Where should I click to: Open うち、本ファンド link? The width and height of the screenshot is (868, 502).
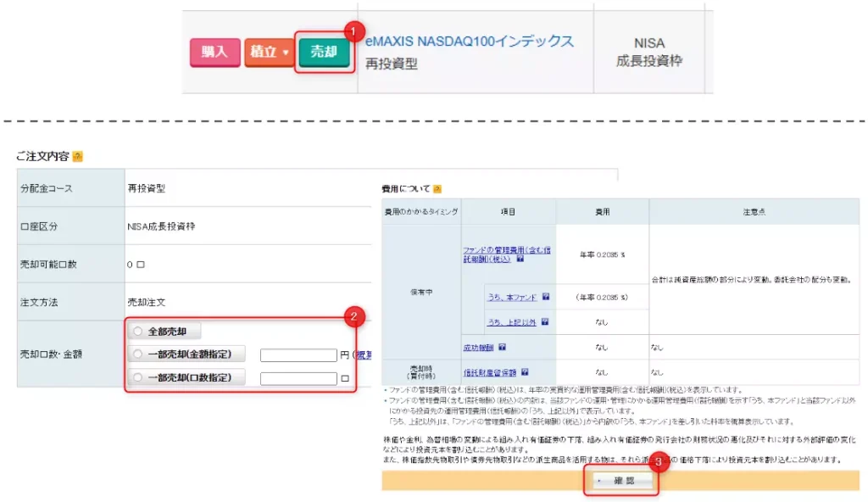click(x=512, y=298)
